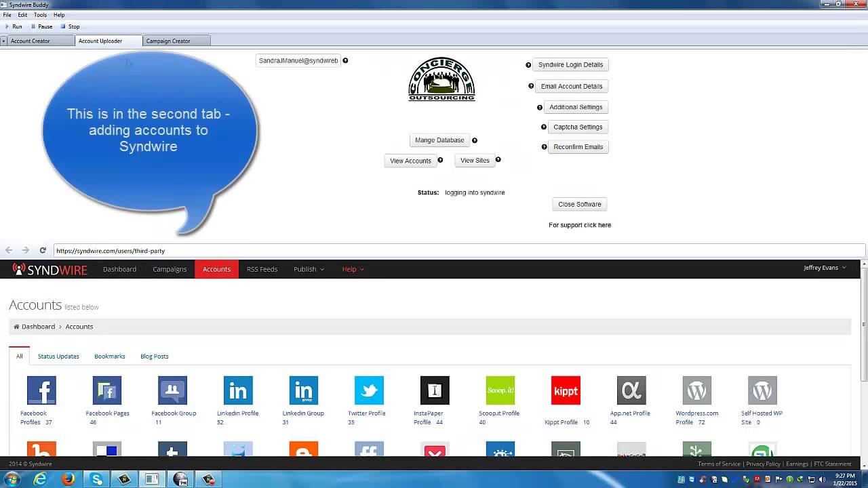Click the Mange Database button

tap(439, 140)
